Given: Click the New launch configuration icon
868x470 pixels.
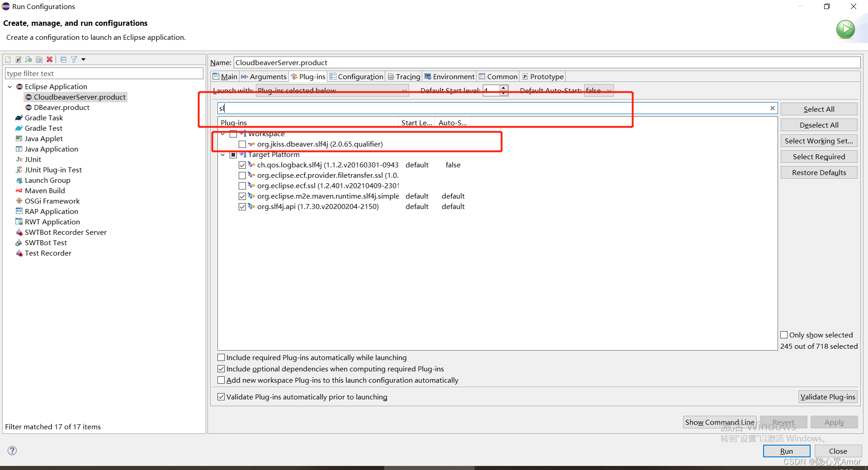Looking at the screenshot, I should 8,59.
